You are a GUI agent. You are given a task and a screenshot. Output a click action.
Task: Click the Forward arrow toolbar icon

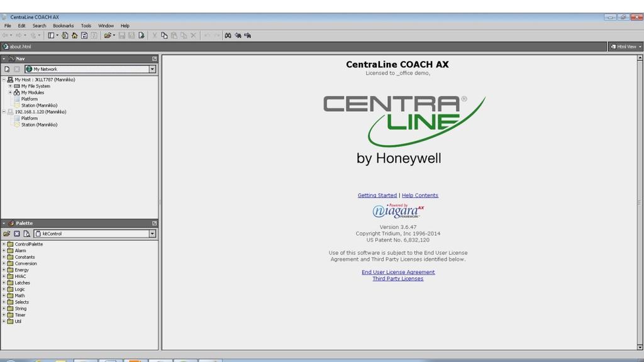[x=19, y=36]
